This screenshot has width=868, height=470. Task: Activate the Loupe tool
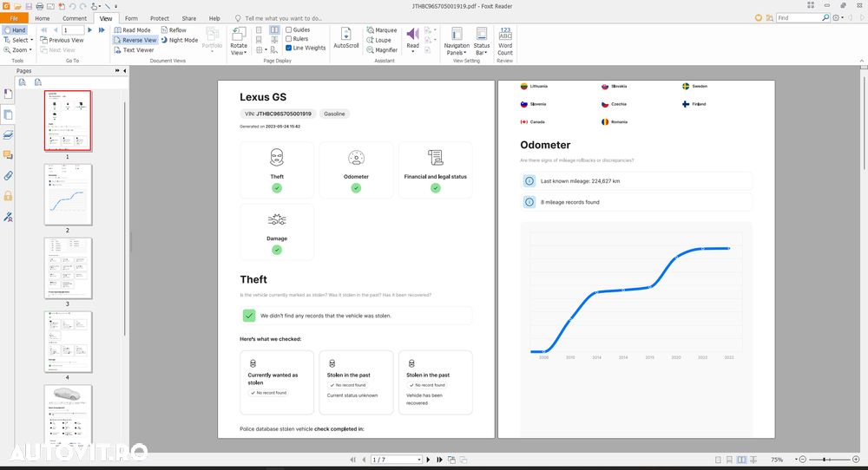click(378, 40)
